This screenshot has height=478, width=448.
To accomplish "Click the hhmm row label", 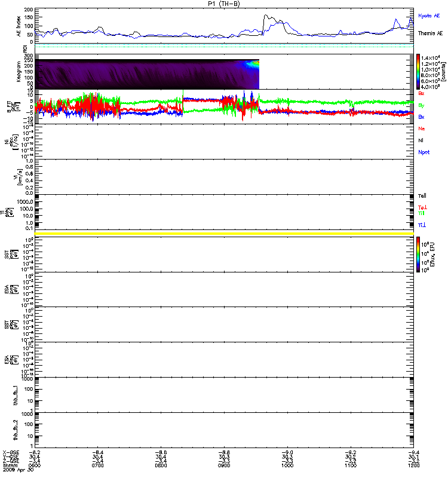I will pos(10,465).
